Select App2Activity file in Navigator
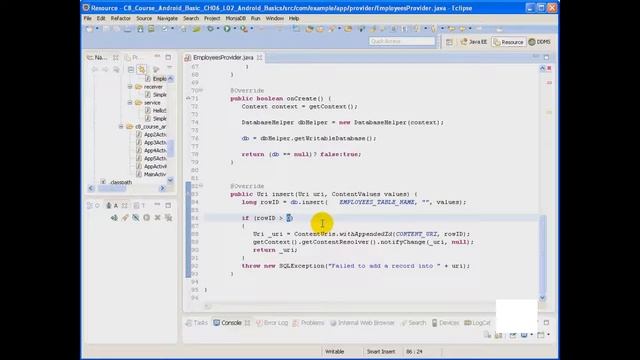Screen dimensions: 640x360 pos(155,134)
